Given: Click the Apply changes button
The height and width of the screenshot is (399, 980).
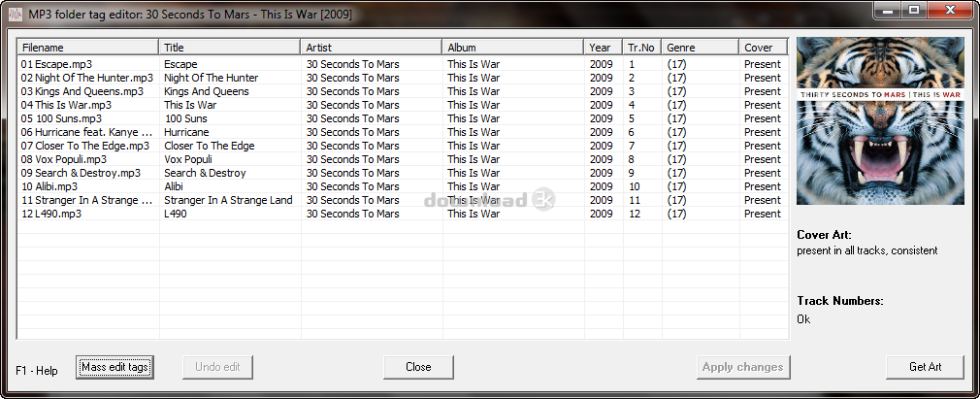Looking at the screenshot, I should [x=743, y=367].
